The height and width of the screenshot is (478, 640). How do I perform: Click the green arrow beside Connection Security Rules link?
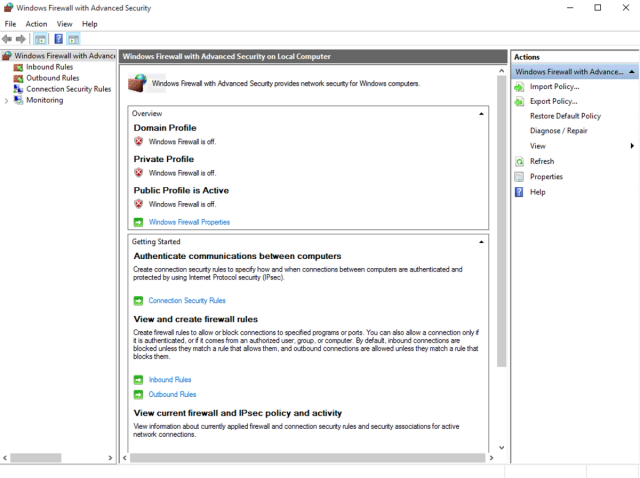(138, 301)
